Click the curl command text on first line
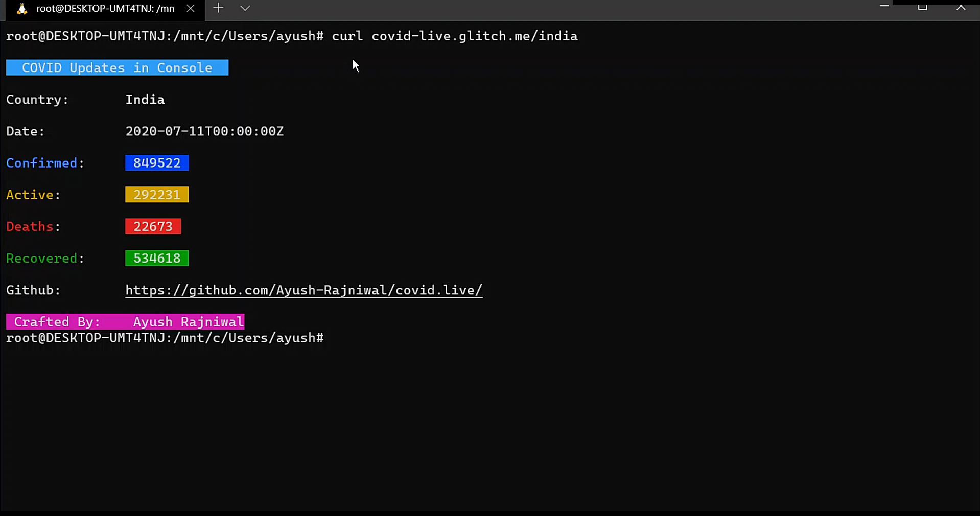980x516 pixels. tap(454, 36)
